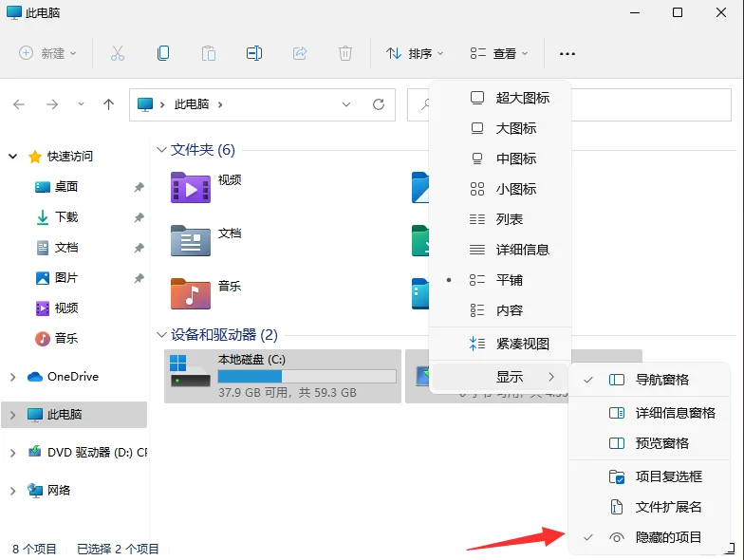This screenshot has height=560, width=744.
Task: Click the rename icon in toolbar
Action: (x=254, y=53)
